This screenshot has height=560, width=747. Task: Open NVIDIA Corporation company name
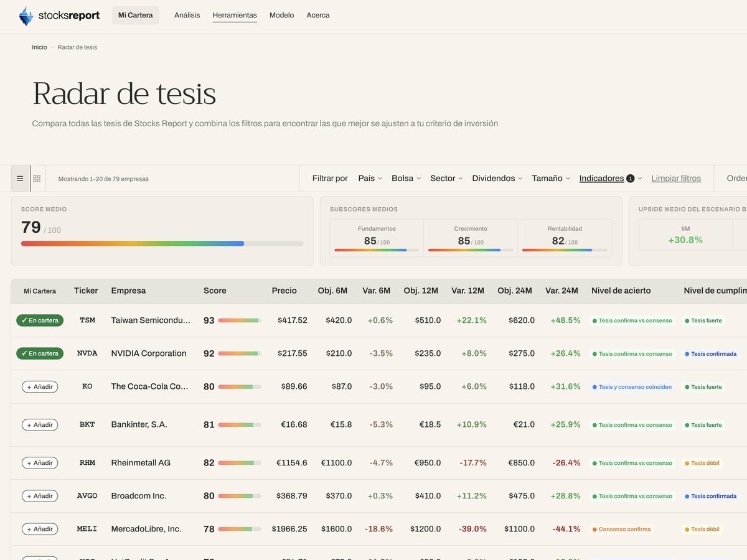(149, 353)
